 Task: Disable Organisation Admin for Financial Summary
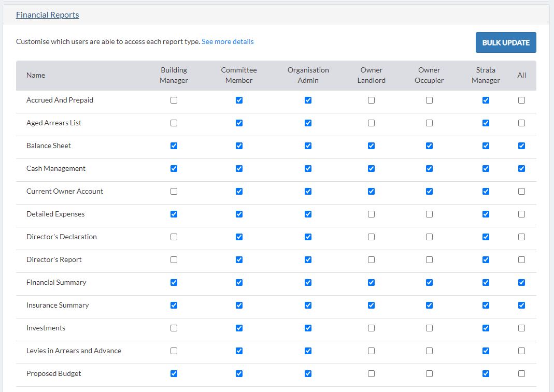click(x=308, y=283)
